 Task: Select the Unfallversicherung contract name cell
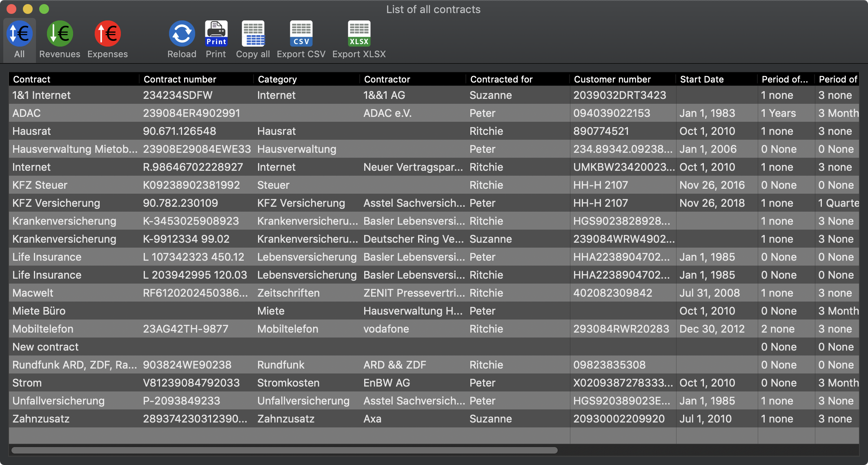pyautogui.click(x=58, y=401)
